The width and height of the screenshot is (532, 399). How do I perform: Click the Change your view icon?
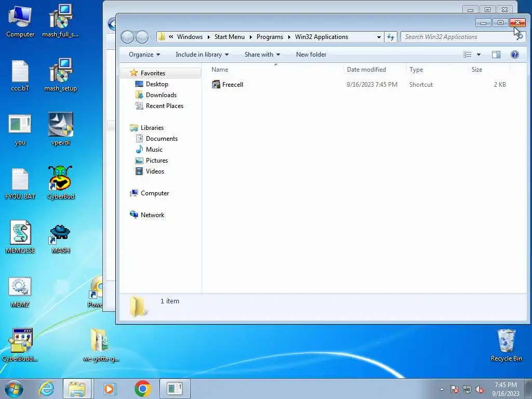[x=468, y=55]
